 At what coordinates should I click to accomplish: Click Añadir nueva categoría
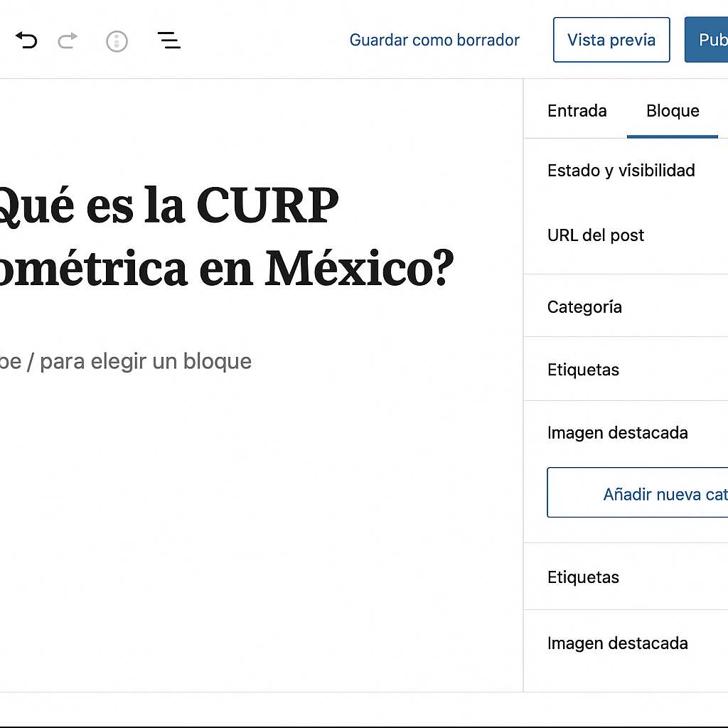[x=665, y=493]
